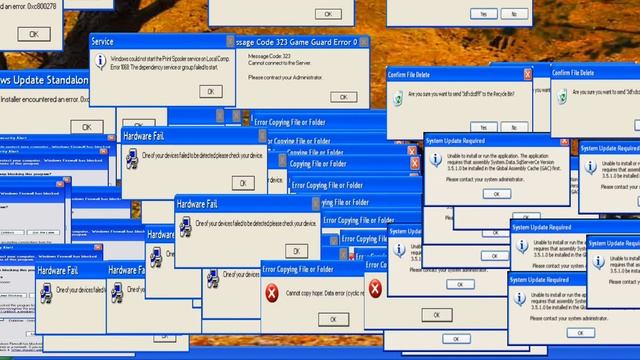Close the Service dialog with its title X
The width and height of the screenshot is (640, 360).
point(230,41)
